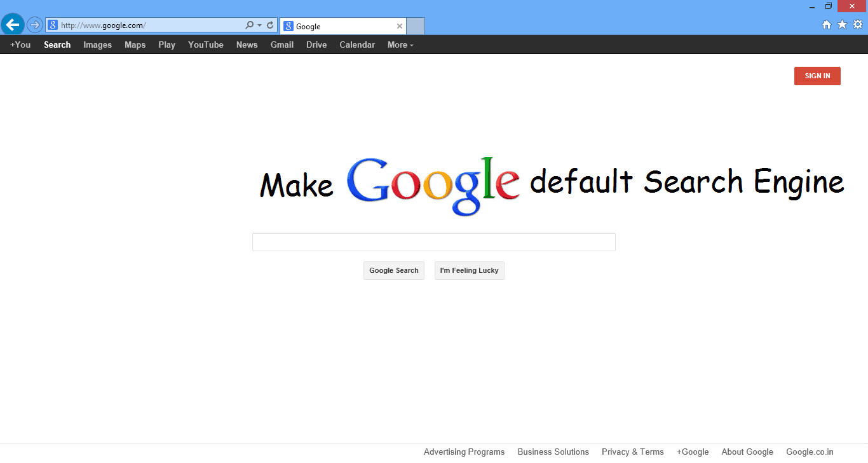Select the Google browser tab
The width and height of the screenshot is (868, 463).
(x=343, y=26)
